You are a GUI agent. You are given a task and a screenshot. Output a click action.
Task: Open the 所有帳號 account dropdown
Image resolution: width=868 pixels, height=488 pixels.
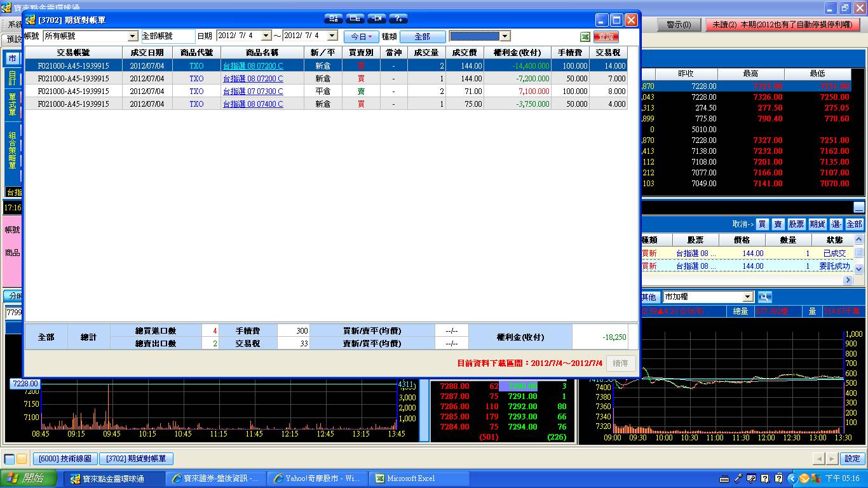[133, 36]
